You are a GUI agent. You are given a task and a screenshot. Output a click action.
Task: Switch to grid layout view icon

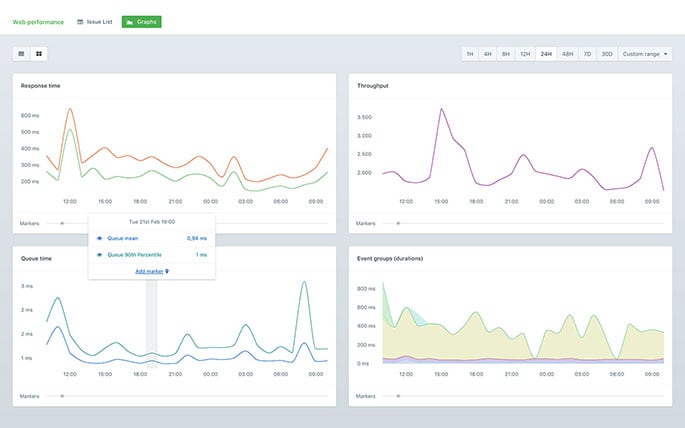pyautogui.click(x=39, y=53)
